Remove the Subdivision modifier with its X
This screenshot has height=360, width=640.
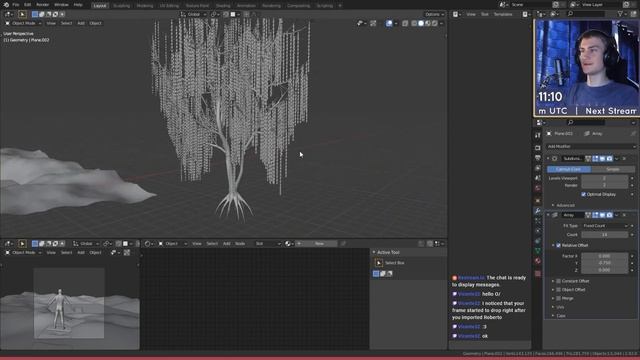click(624, 158)
